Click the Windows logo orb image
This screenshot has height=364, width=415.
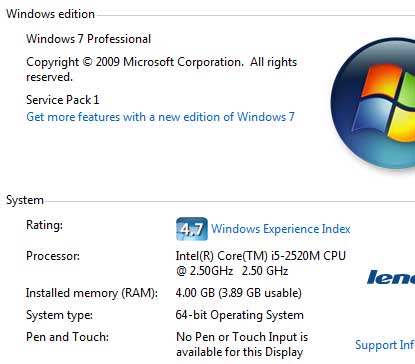tap(373, 103)
